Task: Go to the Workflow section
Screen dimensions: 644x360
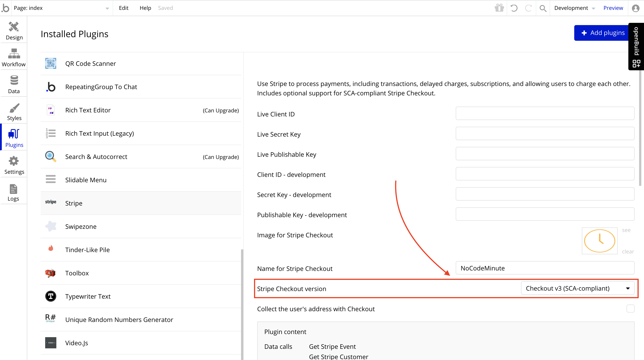Action: click(x=14, y=57)
